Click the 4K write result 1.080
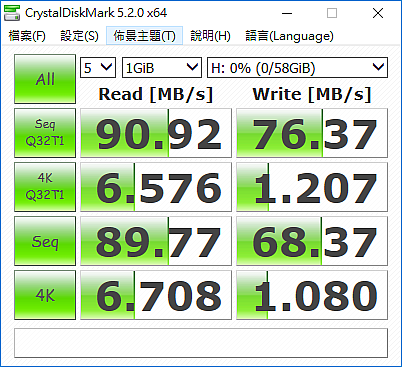 312,295
